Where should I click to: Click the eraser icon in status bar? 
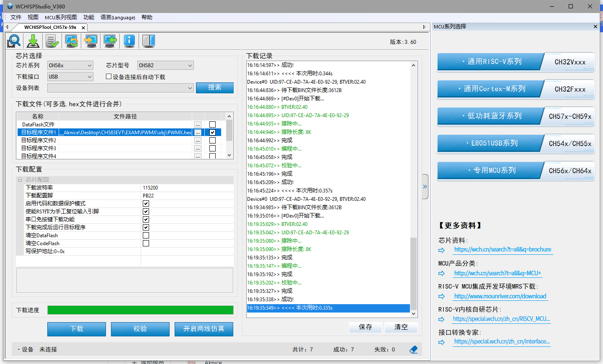(413, 350)
